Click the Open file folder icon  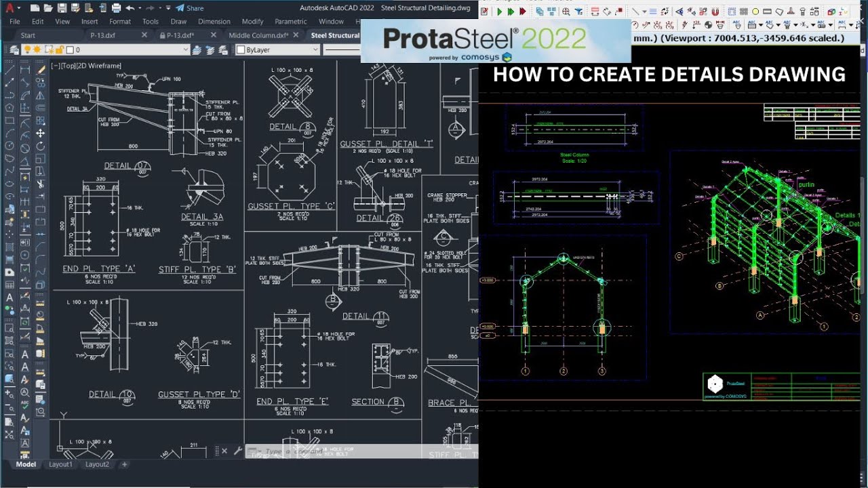coord(48,8)
